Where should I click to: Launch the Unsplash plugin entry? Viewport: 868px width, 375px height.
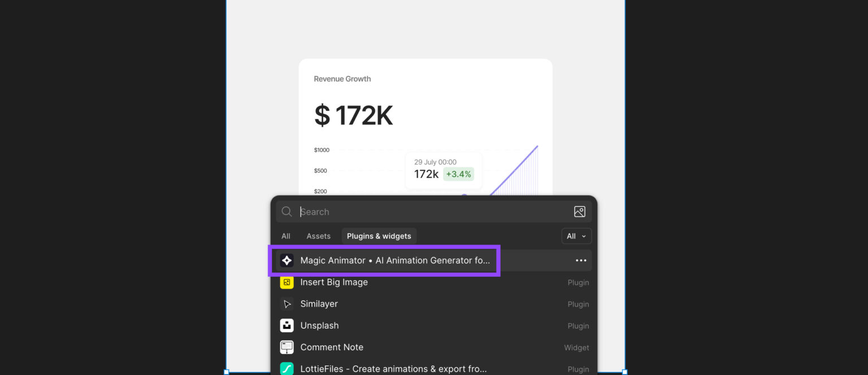coord(319,326)
